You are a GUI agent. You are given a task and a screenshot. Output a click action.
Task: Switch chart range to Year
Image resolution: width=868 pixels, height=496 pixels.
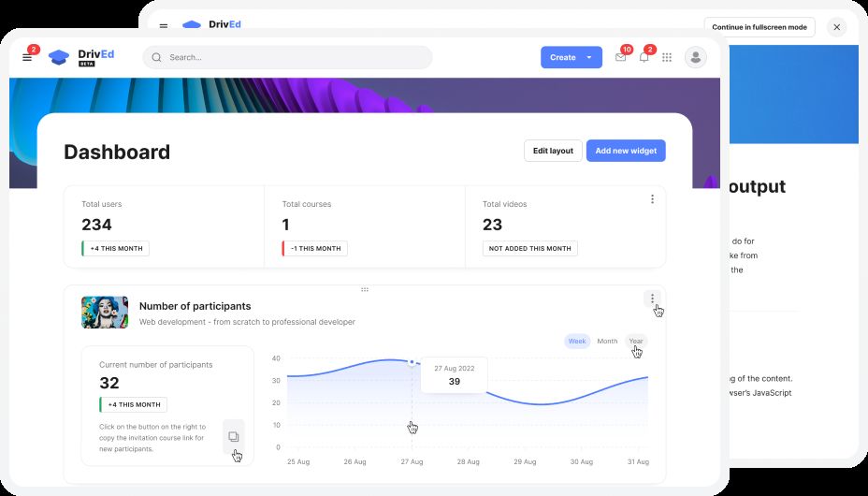pos(636,341)
